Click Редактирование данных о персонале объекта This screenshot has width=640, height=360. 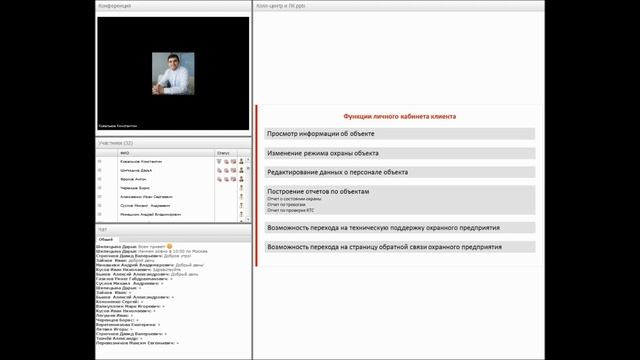coord(400,172)
